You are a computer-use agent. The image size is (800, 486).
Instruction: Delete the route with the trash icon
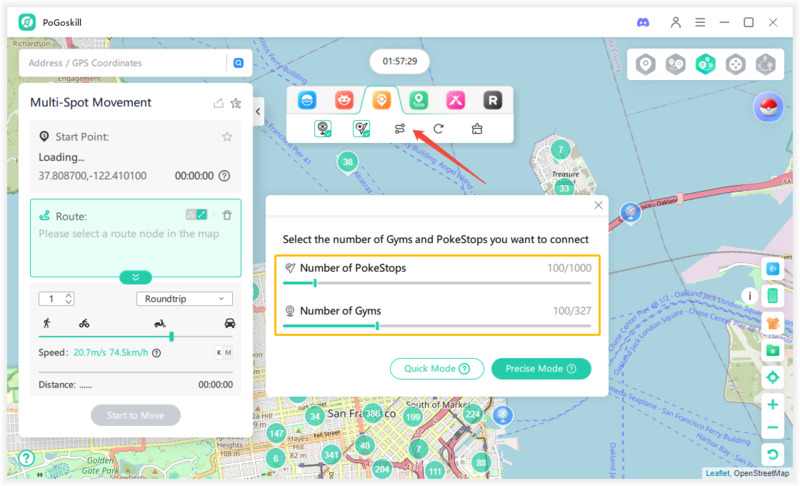(x=227, y=215)
